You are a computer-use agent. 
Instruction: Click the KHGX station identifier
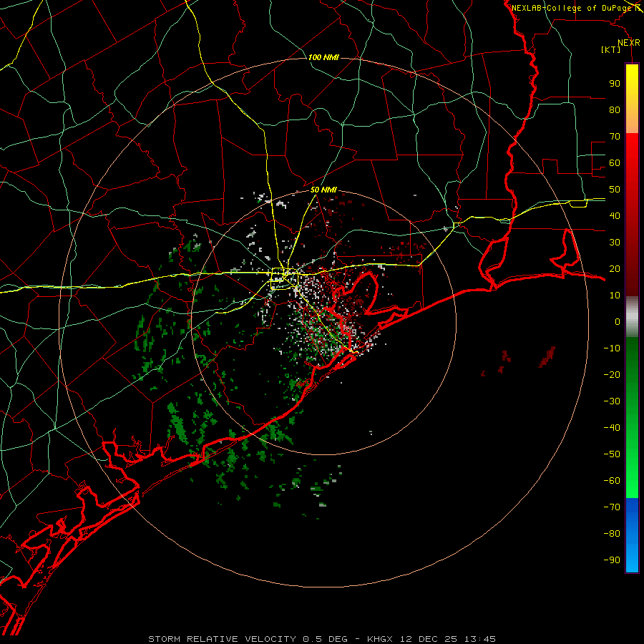380,639
